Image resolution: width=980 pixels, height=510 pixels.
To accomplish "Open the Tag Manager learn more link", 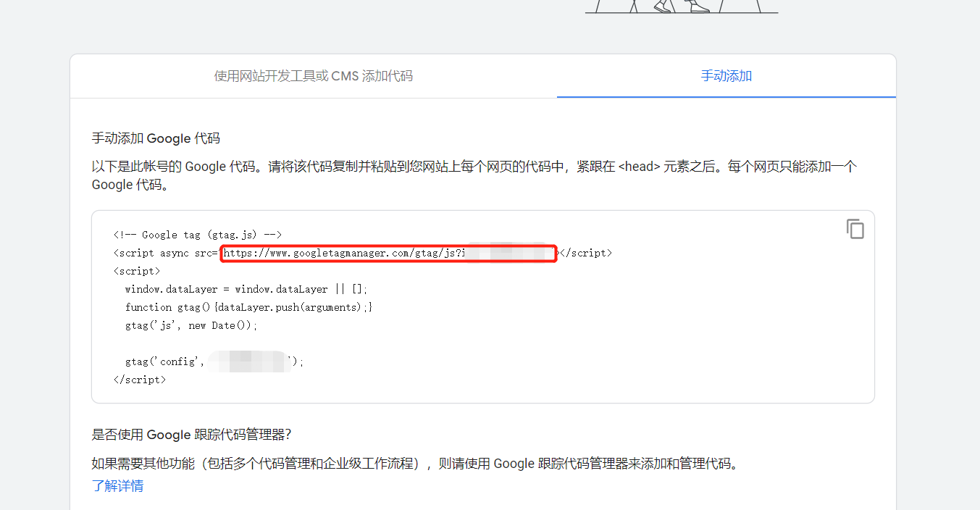I will [118, 485].
